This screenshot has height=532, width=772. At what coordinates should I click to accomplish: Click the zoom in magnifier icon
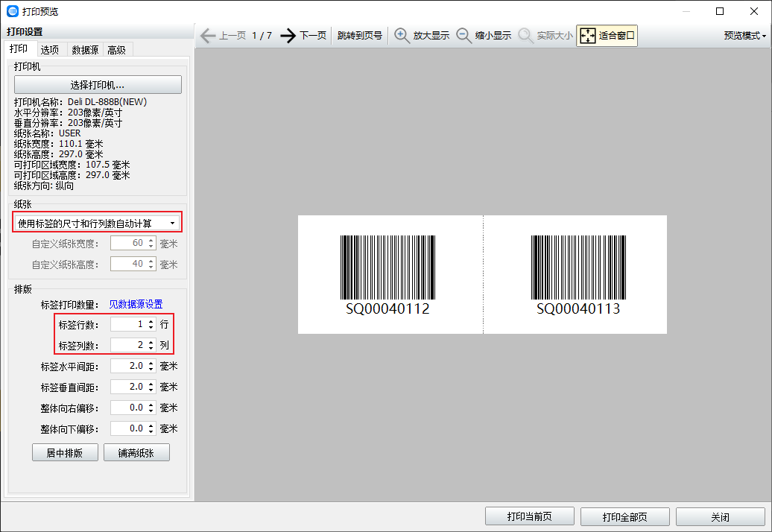pos(402,36)
